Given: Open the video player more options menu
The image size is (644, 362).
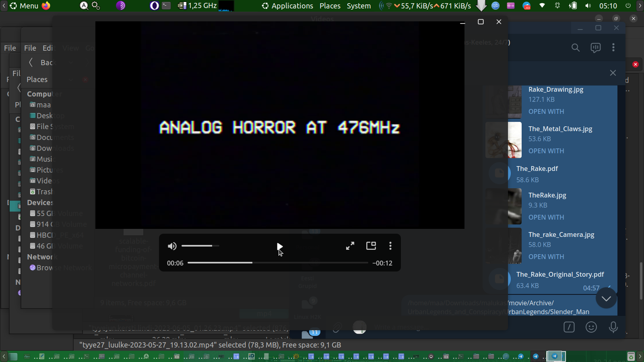Looking at the screenshot, I should [390, 246].
